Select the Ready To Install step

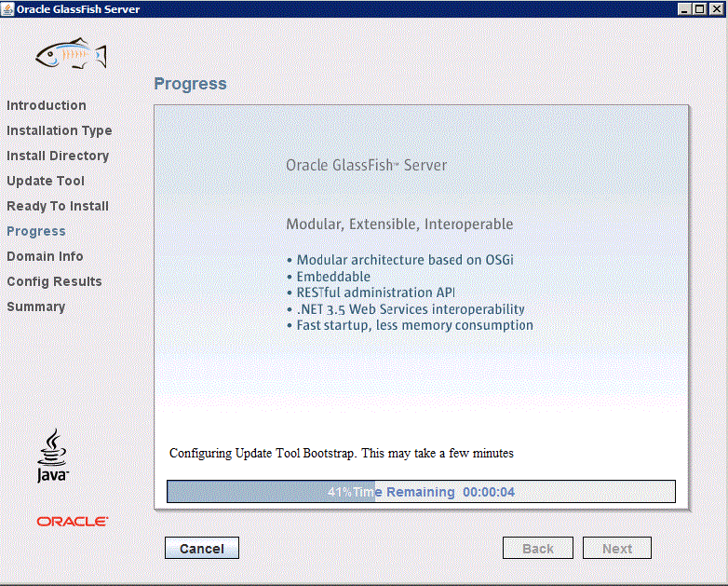tap(58, 206)
